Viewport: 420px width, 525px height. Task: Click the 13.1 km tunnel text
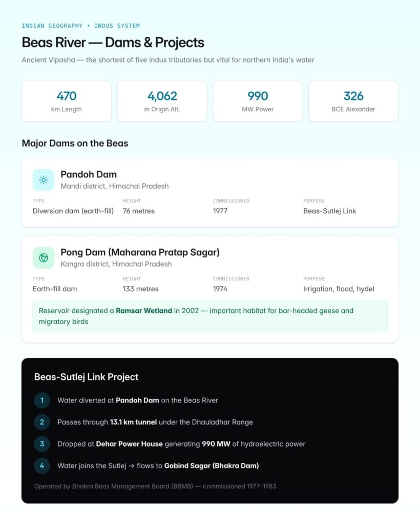click(x=133, y=422)
